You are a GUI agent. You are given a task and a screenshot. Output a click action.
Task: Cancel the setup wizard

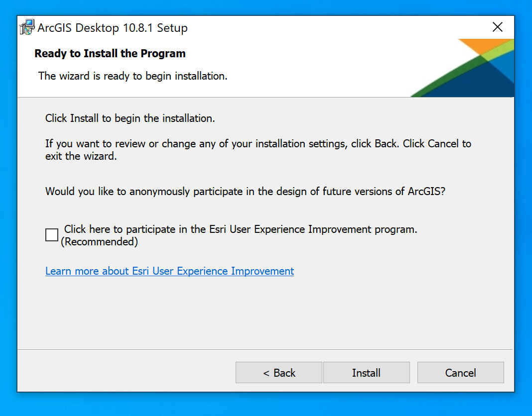(460, 373)
